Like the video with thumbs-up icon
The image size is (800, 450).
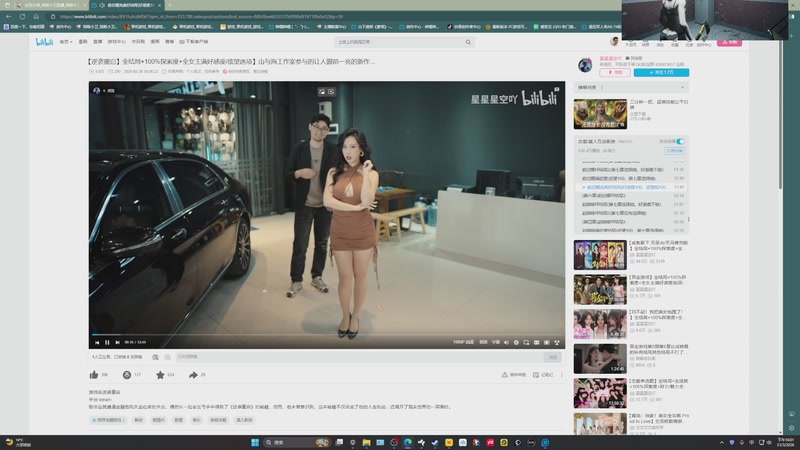click(x=94, y=375)
